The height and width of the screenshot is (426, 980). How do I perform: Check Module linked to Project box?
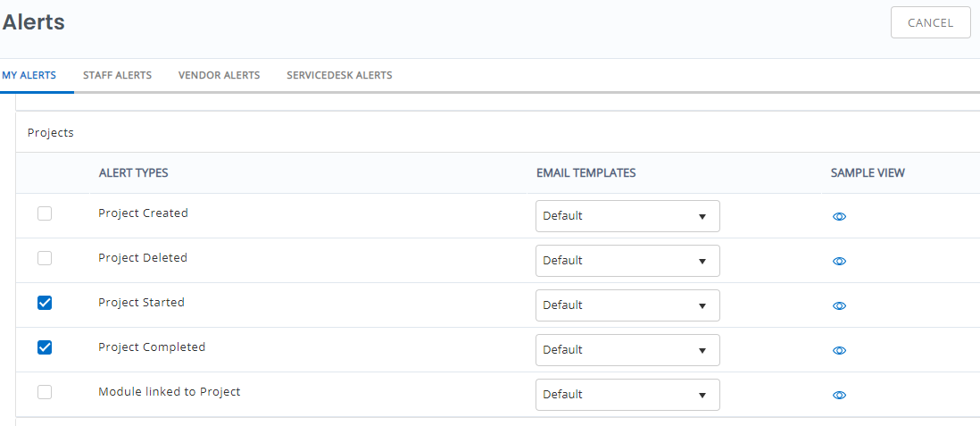click(45, 392)
